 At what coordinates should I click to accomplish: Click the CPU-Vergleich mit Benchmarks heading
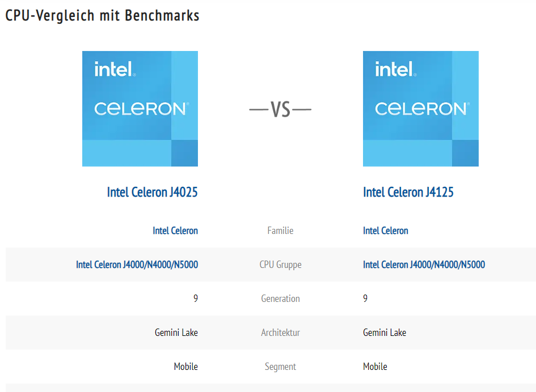click(103, 15)
